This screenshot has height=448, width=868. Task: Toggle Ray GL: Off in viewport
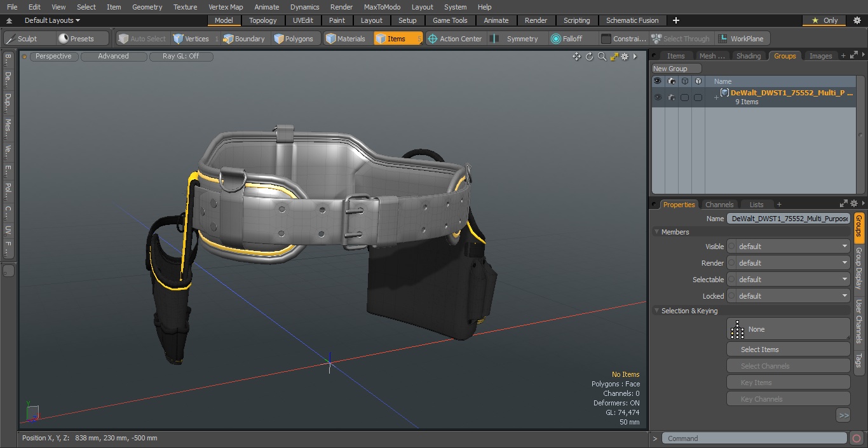coord(181,57)
